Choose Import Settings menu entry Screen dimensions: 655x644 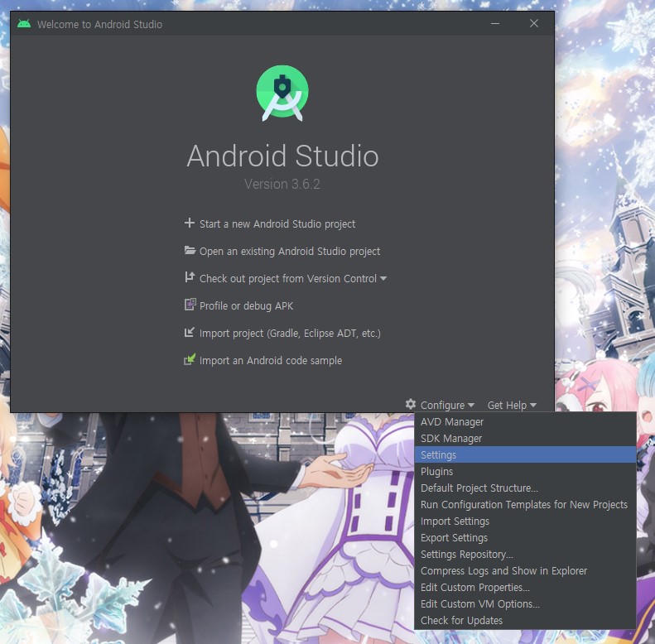[525, 521]
